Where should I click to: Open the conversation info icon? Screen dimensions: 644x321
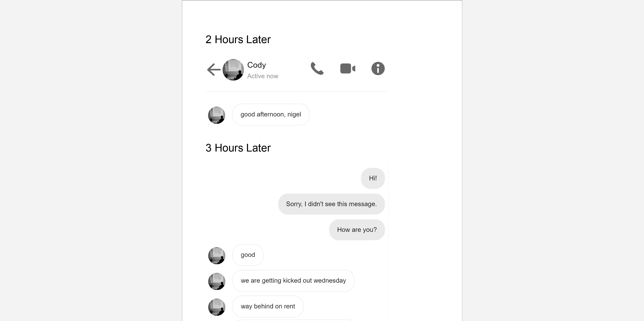tap(378, 69)
